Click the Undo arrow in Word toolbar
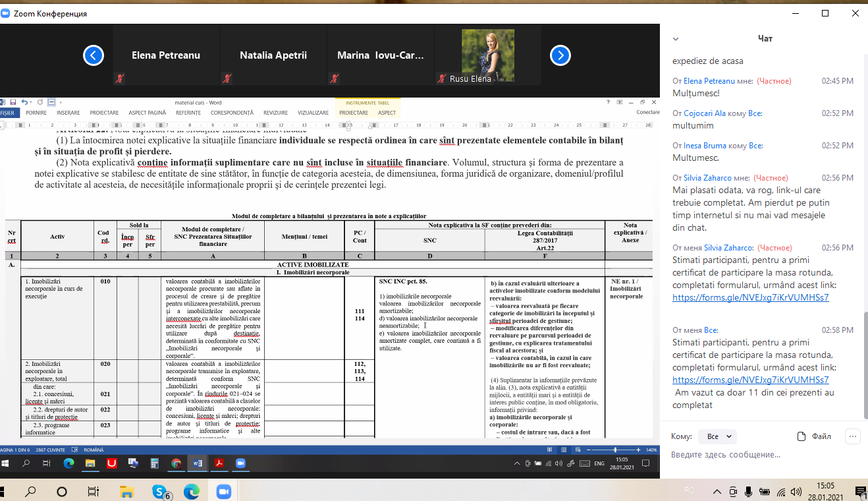Image resolution: width=868 pixels, height=501 pixels. coord(24,102)
